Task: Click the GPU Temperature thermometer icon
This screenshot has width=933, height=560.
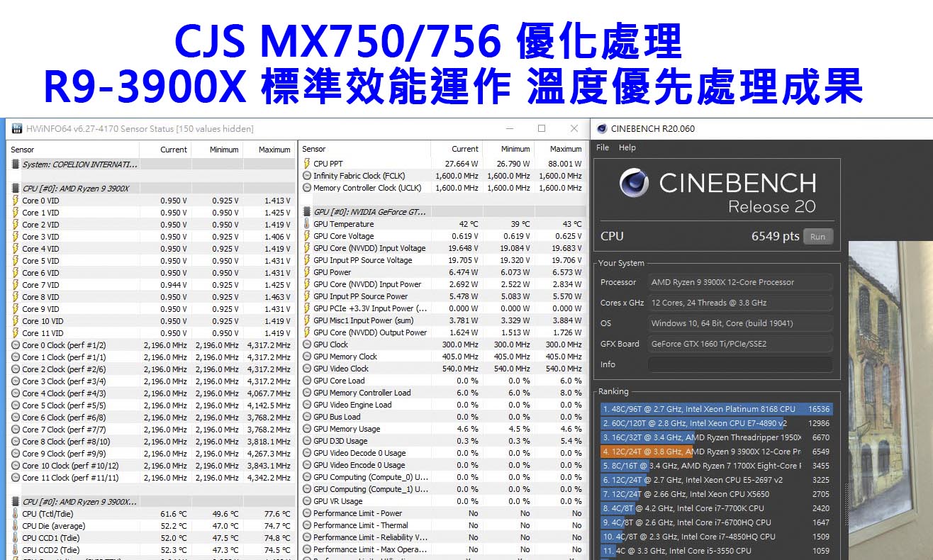Action: pyautogui.click(x=307, y=224)
